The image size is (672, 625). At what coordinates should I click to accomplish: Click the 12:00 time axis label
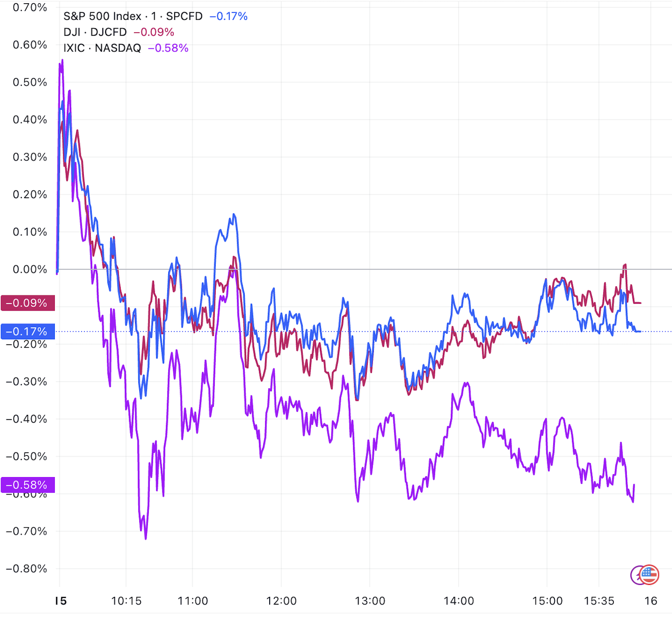click(282, 601)
